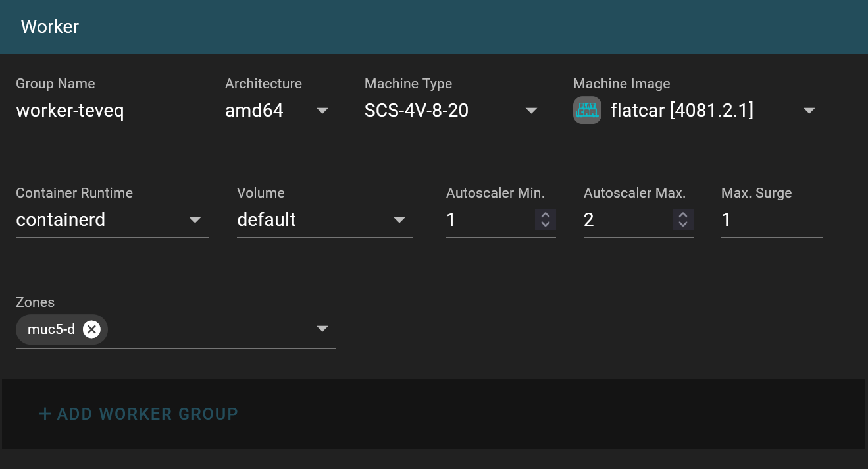Click the flatcar logo icon
This screenshot has height=469, width=868.
587,110
